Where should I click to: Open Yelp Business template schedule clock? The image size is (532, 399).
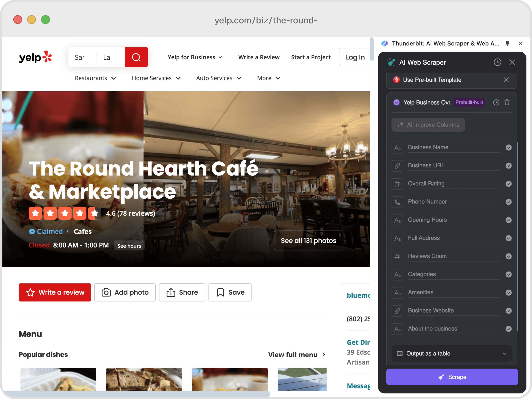click(x=496, y=102)
